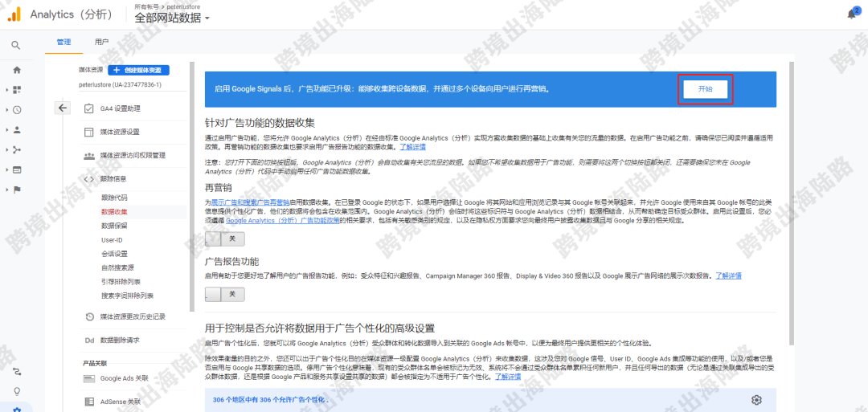Expand the Behavior reports arrow
Image resolution: width=868 pixels, height=412 pixels.
[7, 169]
